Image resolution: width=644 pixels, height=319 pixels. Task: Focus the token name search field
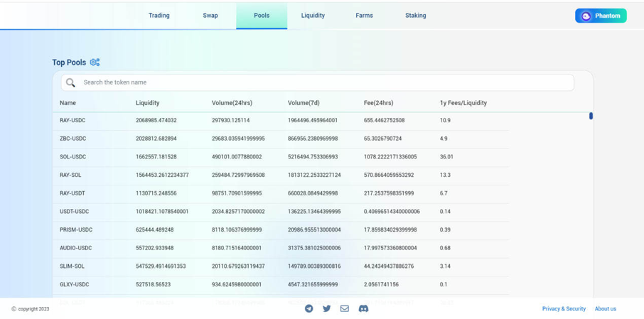320,82
